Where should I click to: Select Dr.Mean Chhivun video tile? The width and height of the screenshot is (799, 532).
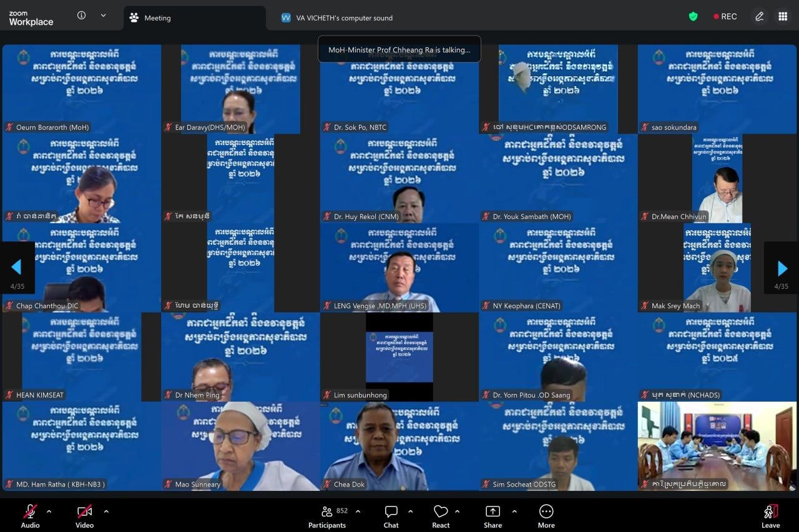[x=717, y=178]
